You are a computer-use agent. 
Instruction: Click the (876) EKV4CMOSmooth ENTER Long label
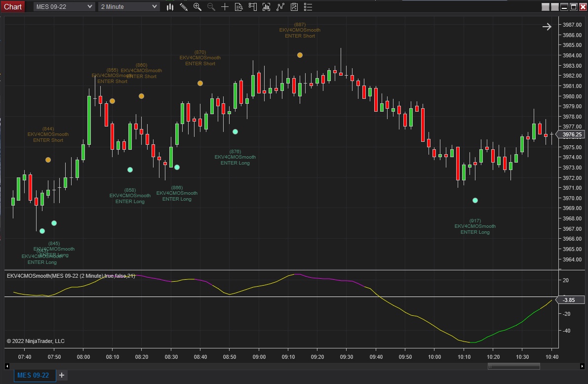[235, 157]
